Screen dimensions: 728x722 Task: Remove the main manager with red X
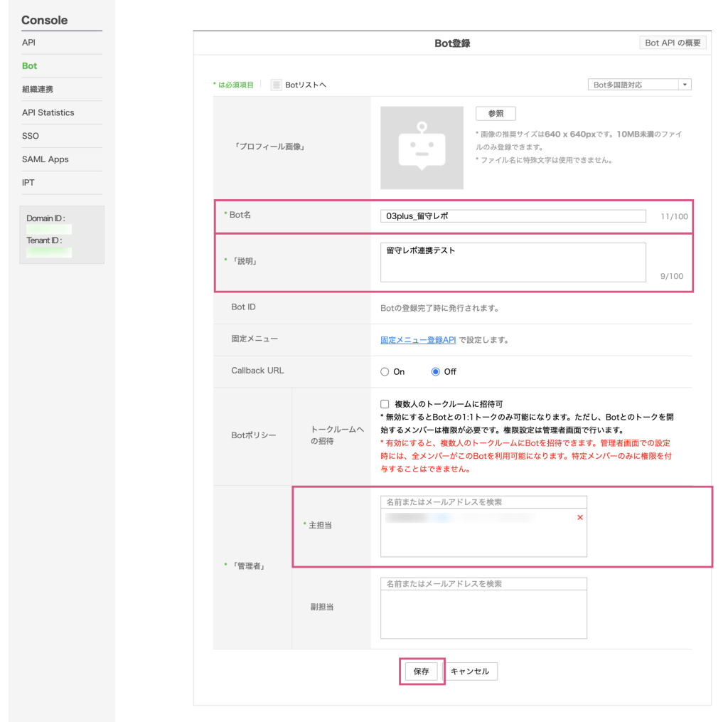tap(580, 518)
